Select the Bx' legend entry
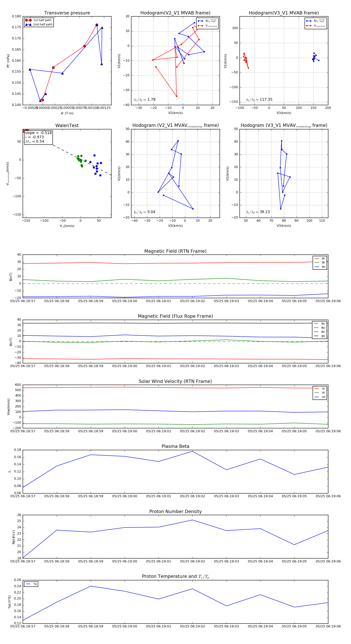Viewport: 351px width, 644px height. pos(320,324)
